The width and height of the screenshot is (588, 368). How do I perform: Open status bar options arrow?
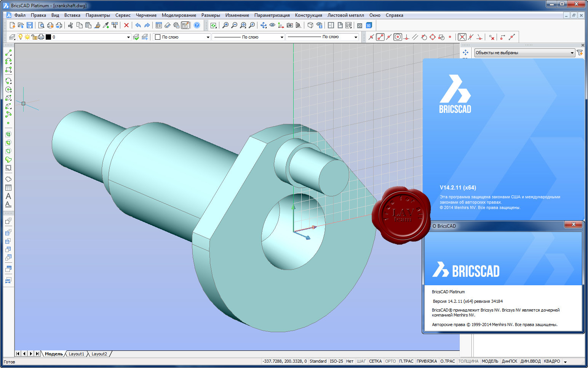pyautogui.click(x=565, y=362)
